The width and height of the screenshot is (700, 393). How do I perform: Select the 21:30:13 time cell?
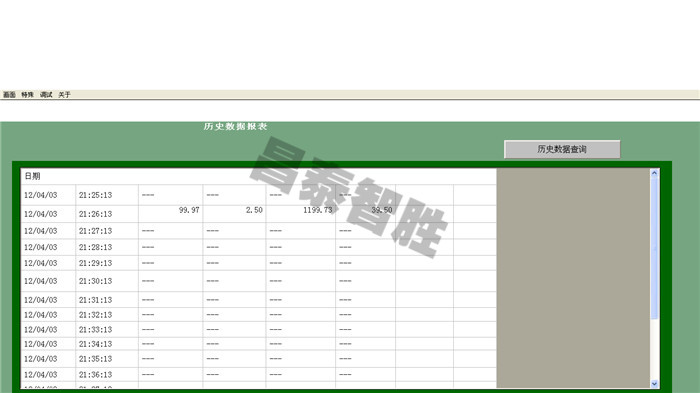coord(107,281)
